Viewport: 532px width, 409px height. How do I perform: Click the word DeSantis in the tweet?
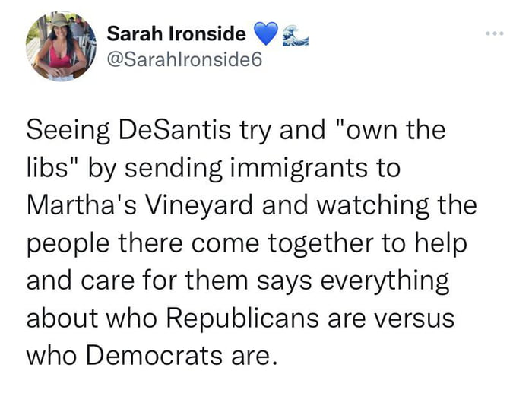tap(175, 131)
